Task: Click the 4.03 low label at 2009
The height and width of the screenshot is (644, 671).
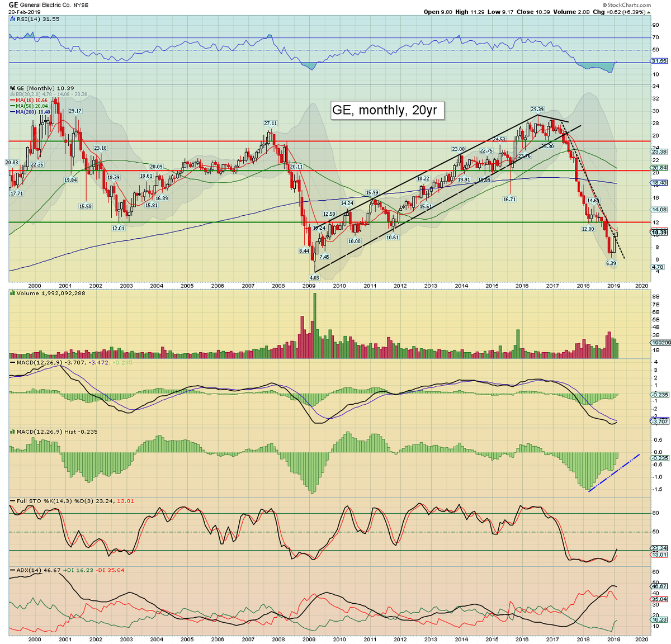Action: 314,277
